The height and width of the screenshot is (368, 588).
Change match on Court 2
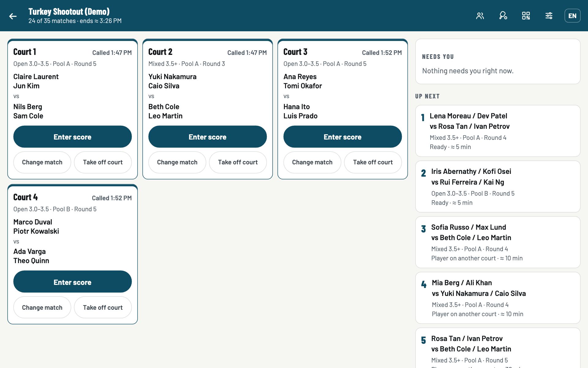(x=177, y=162)
